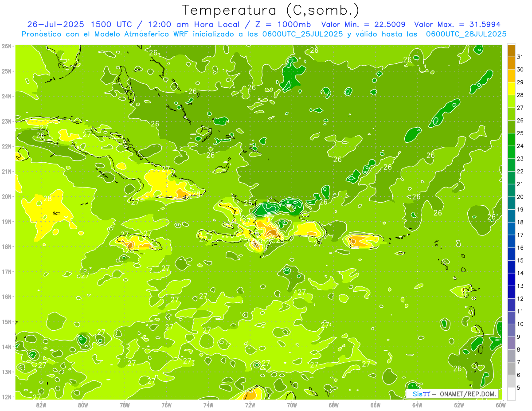Click the '74W' longitude axis label
This screenshot has height=411, width=532.
pos(208,405)
